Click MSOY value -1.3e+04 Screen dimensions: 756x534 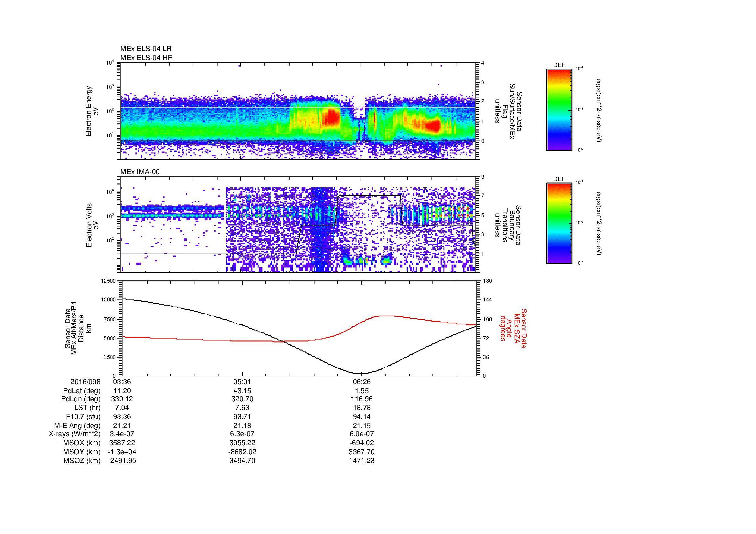coord(122,452)
